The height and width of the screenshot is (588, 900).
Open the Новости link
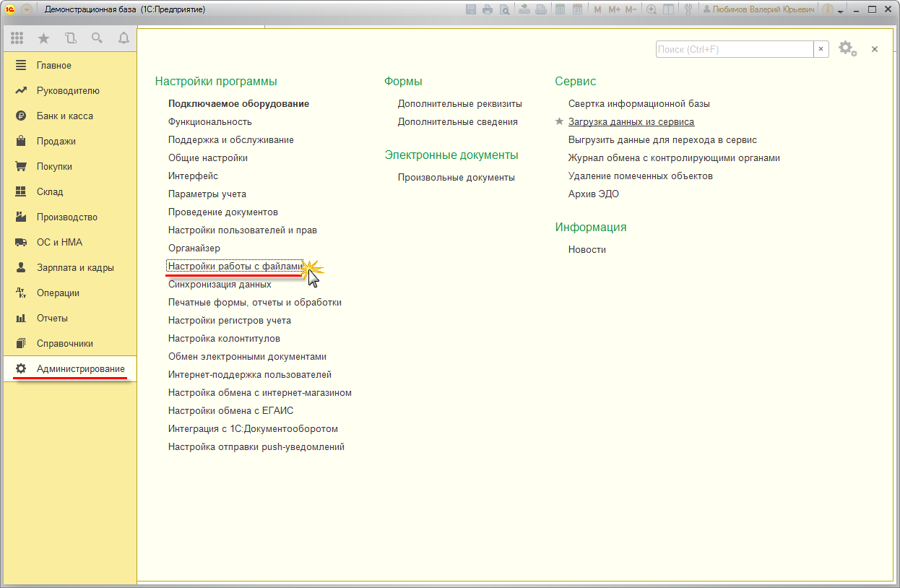587,249
